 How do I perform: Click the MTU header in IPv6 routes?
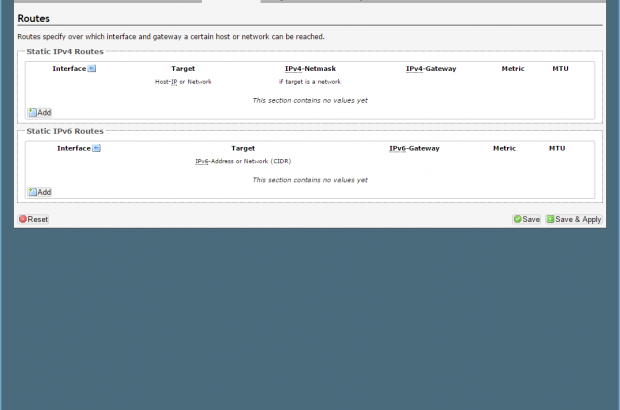(x=557, y=148)
